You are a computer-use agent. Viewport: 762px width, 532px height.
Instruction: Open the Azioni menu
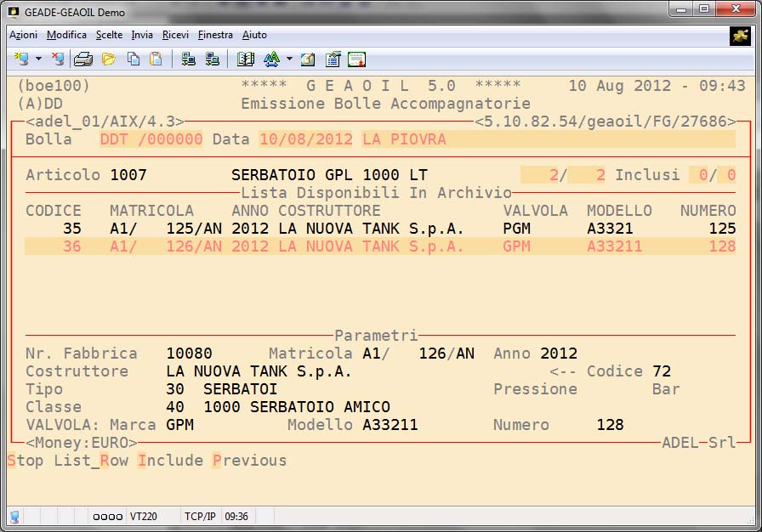coord(23,35)
